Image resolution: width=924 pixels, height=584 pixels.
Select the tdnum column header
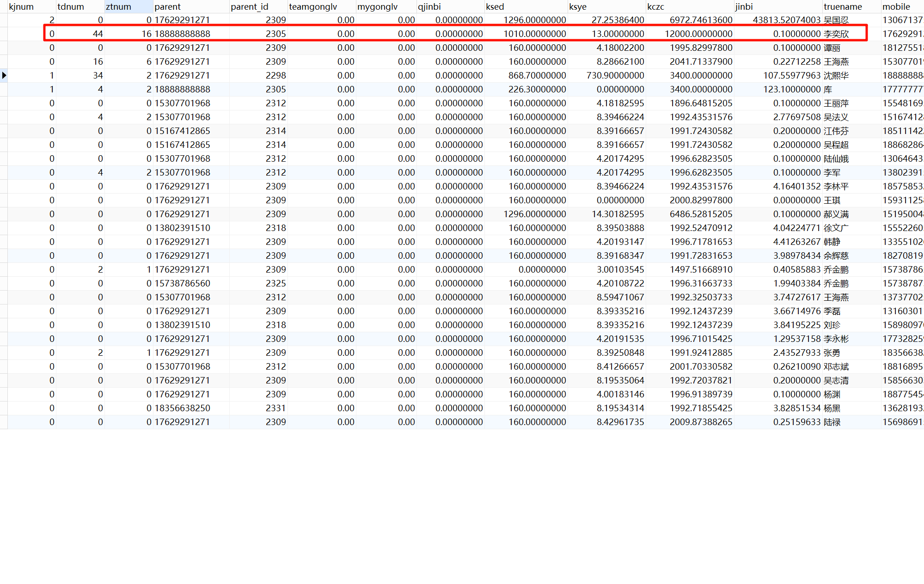point(71,6)
